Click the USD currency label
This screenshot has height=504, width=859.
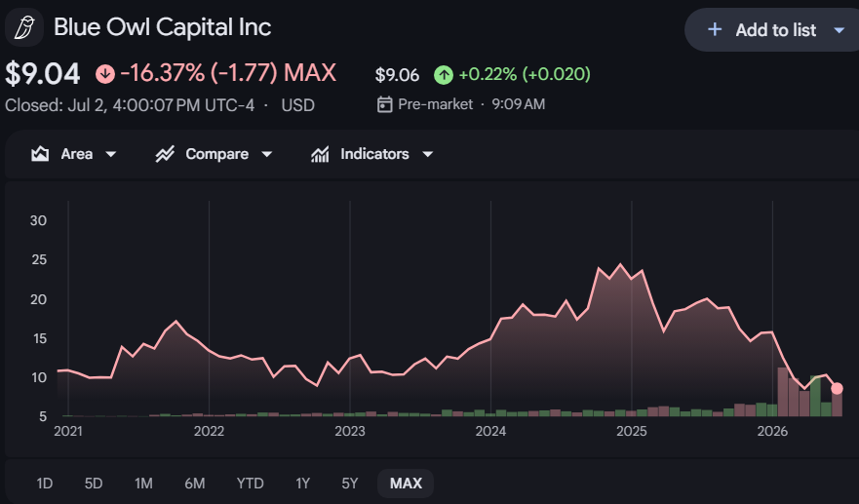(298, 104)
